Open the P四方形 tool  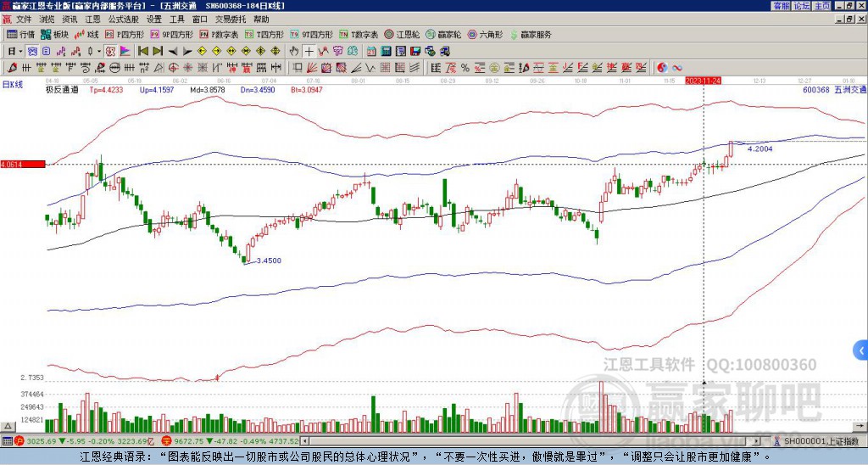[125, 34]
